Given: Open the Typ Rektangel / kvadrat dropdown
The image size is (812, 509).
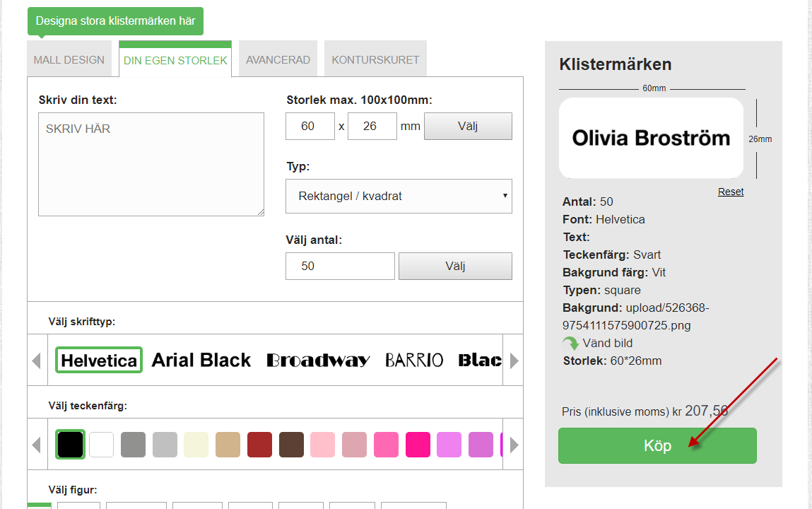Looking at the screenshot, I should [399, 197].
